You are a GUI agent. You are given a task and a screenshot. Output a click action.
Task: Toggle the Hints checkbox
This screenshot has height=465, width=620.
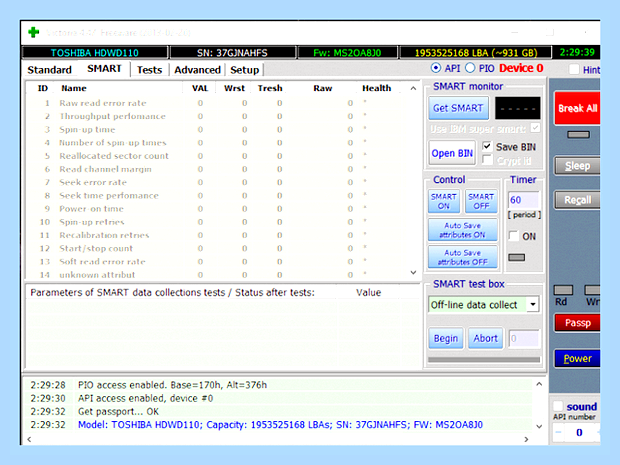pos(574,70)
